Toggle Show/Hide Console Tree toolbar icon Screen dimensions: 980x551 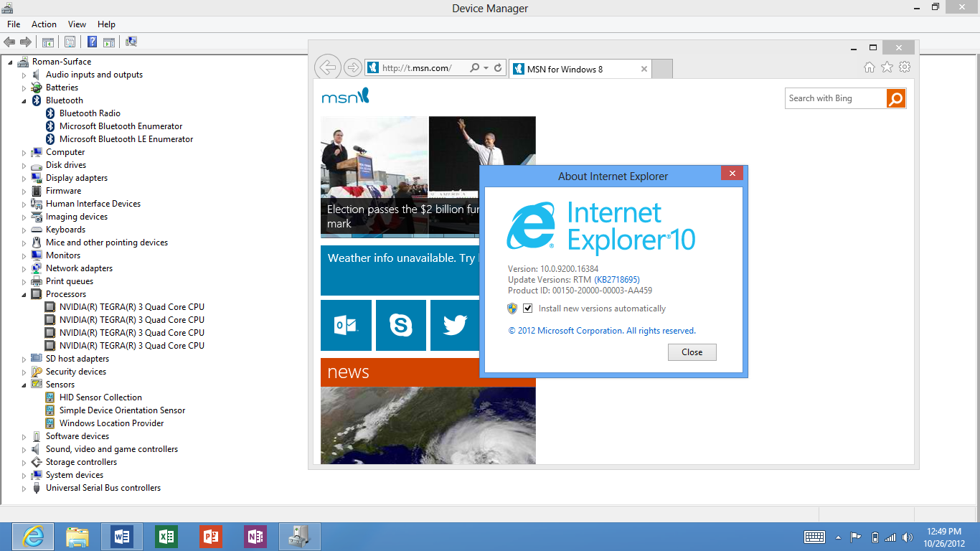(x=48, y=42)
